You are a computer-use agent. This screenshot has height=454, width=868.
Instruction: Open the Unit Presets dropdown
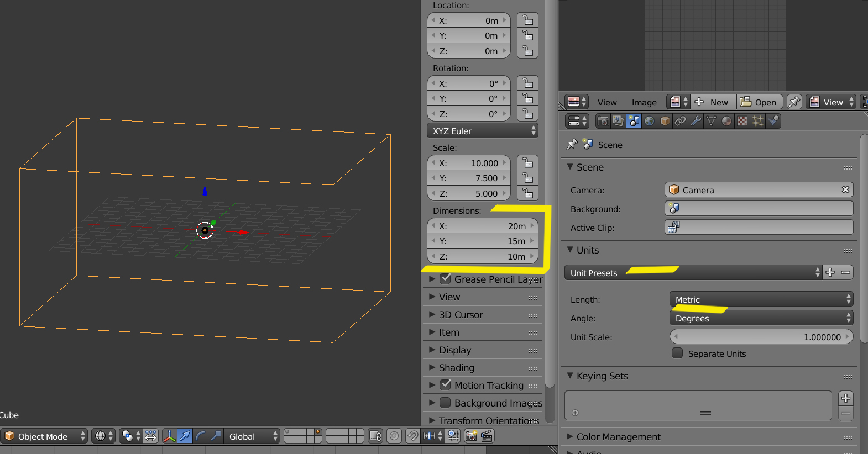click(x=694, y=272)
